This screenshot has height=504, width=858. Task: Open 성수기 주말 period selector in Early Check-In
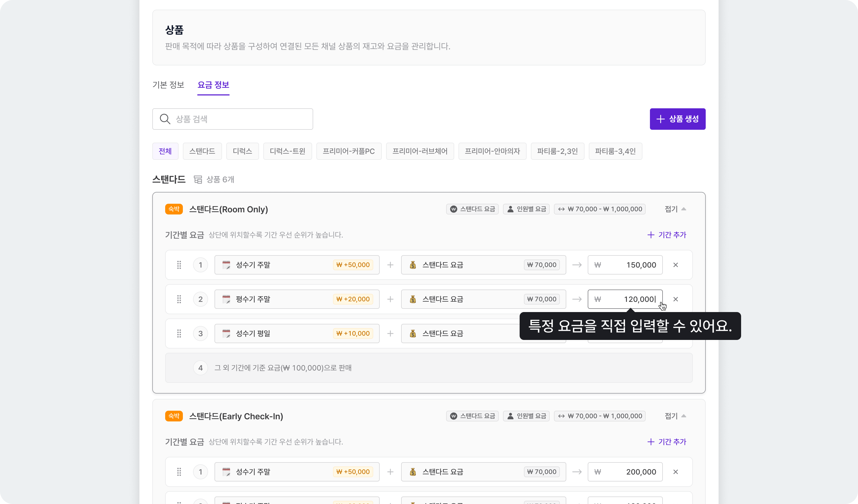[x=297, y=472]
